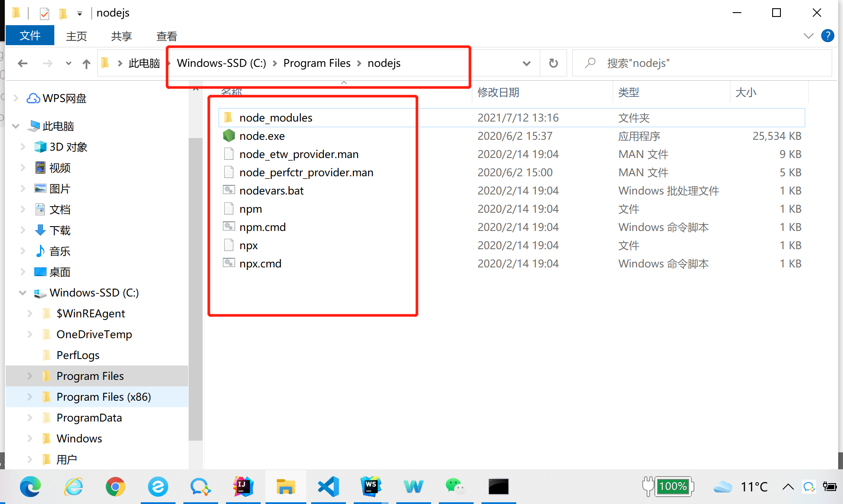Sort by the 修改日期 column header

pos(498,92)
